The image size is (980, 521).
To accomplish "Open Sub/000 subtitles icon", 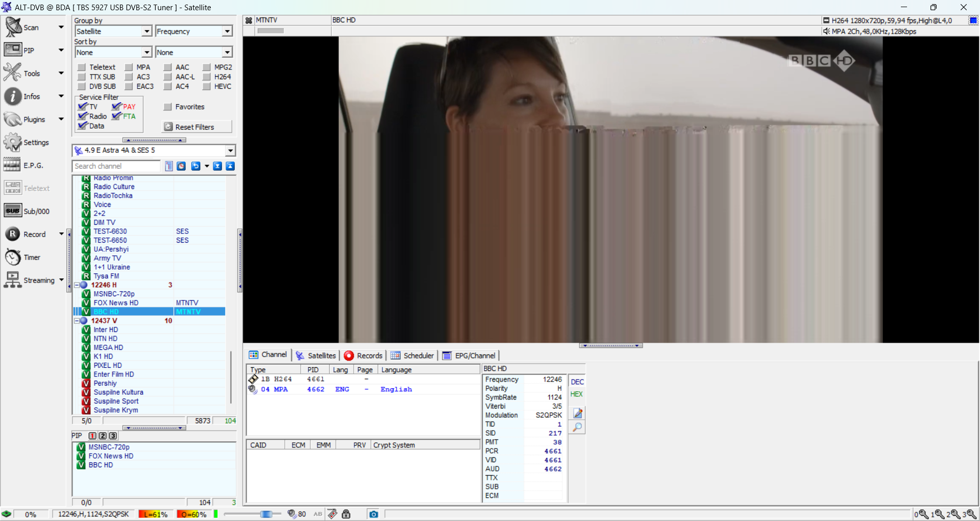I will click(13, 211).
